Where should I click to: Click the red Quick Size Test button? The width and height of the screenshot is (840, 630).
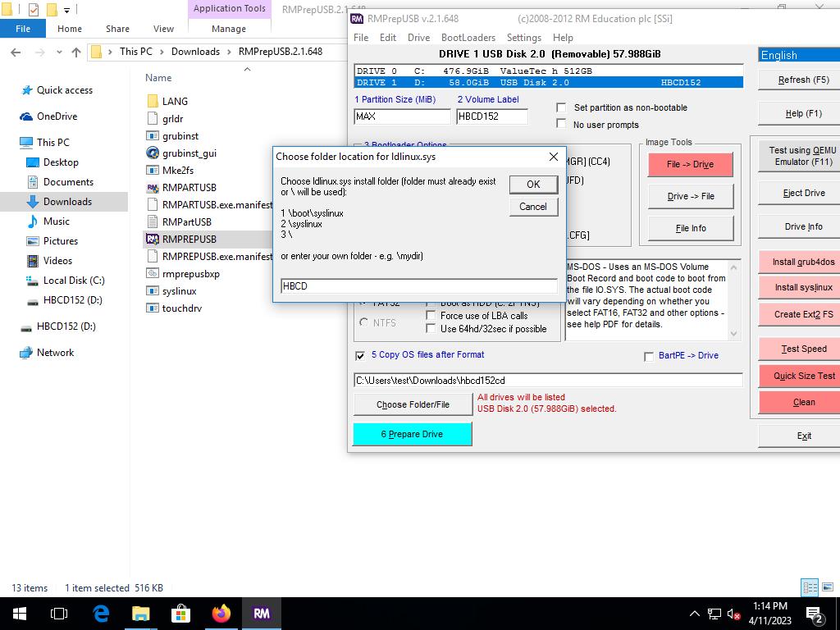(x=803, y=376)
